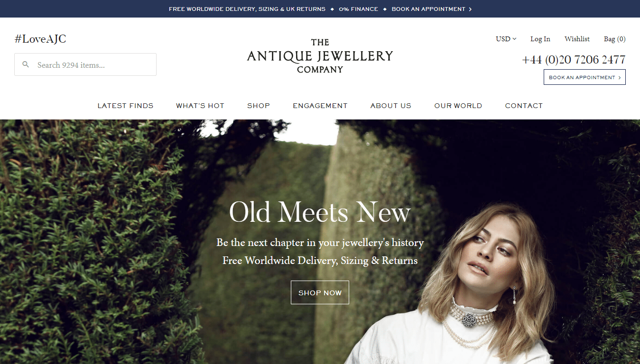Click the arrow next to top Book an Appointment
The height and width of the screenshot is (364, 640).
470,9
